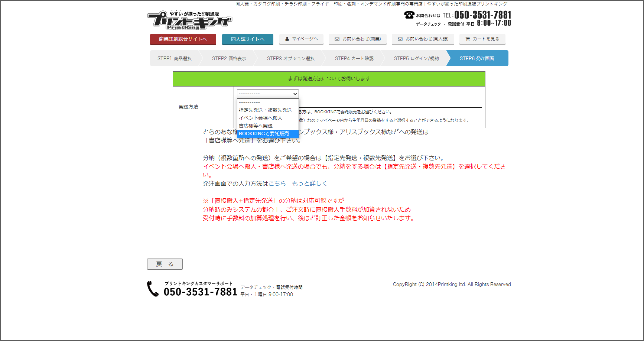Image resolution: width=644 pixels, height=341 pixels.
Task: Open STEP4 カート確認 step
Action: coord(354,59)
